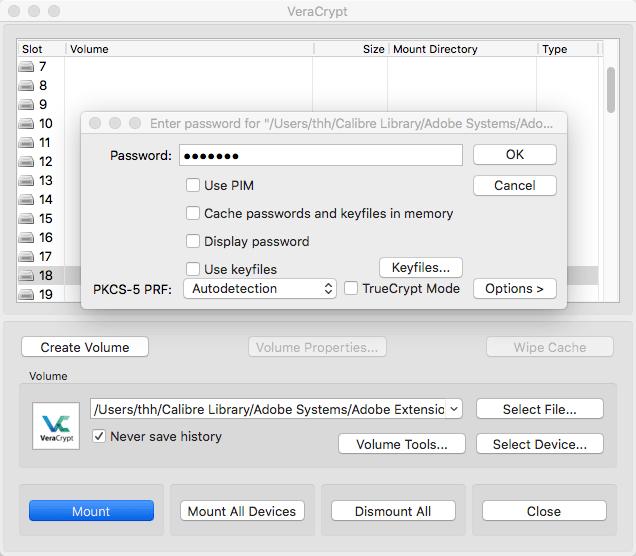This screenshot has height=556, width=636.
Task: Click the blue Mount button
Action: [91, 511]
